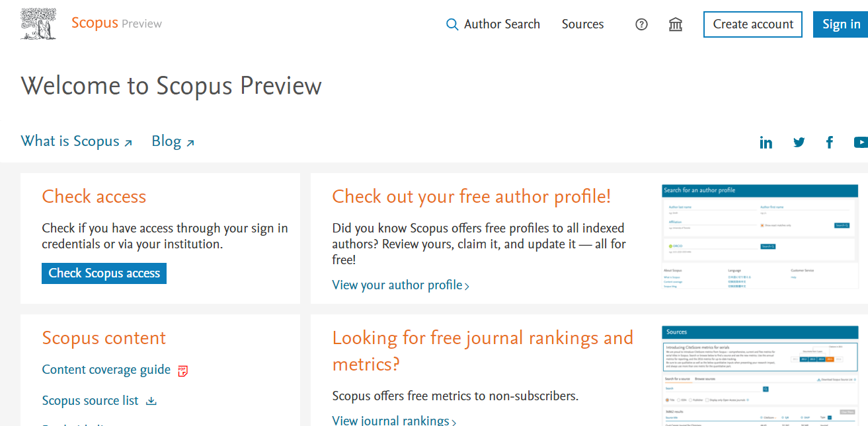
Task: Open help with the question mark icon
Action: pos(641,24)
